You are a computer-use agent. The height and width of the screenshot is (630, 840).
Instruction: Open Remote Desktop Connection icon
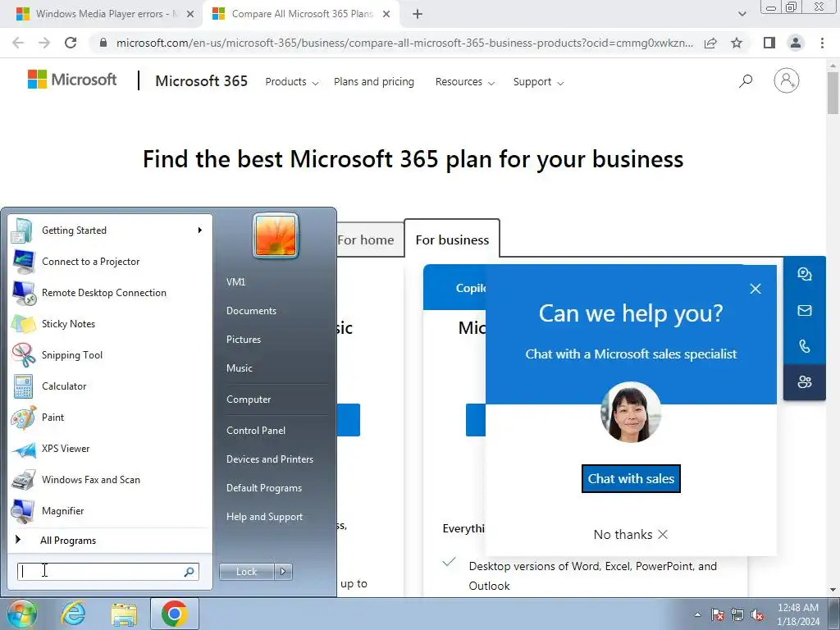click(x=22, y=293)
